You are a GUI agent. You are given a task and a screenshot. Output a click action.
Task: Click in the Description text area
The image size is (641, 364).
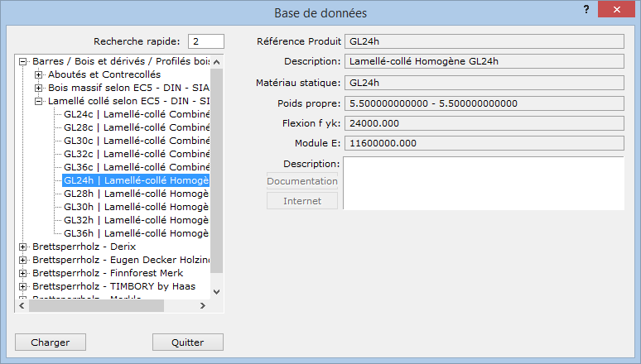(483, 183)
